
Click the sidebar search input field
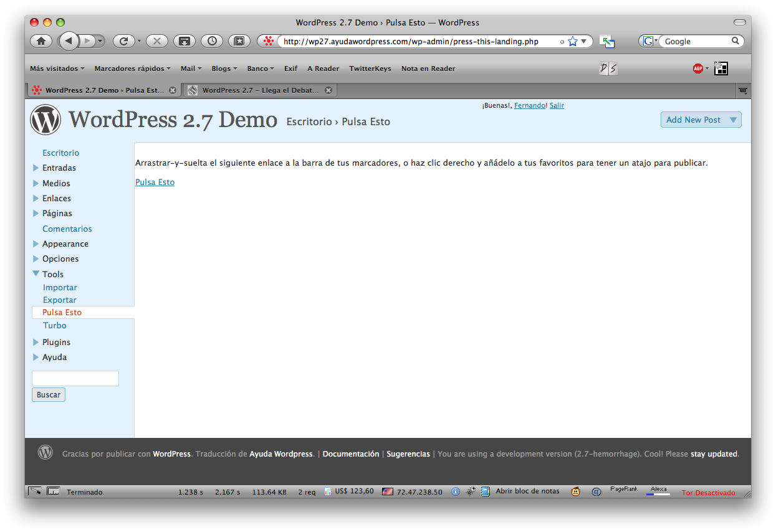tap(75, 378)
